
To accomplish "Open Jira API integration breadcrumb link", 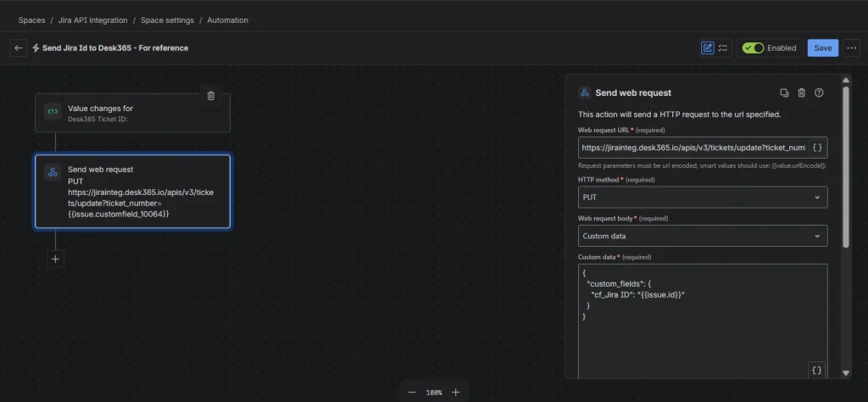I will pos(92,20).
